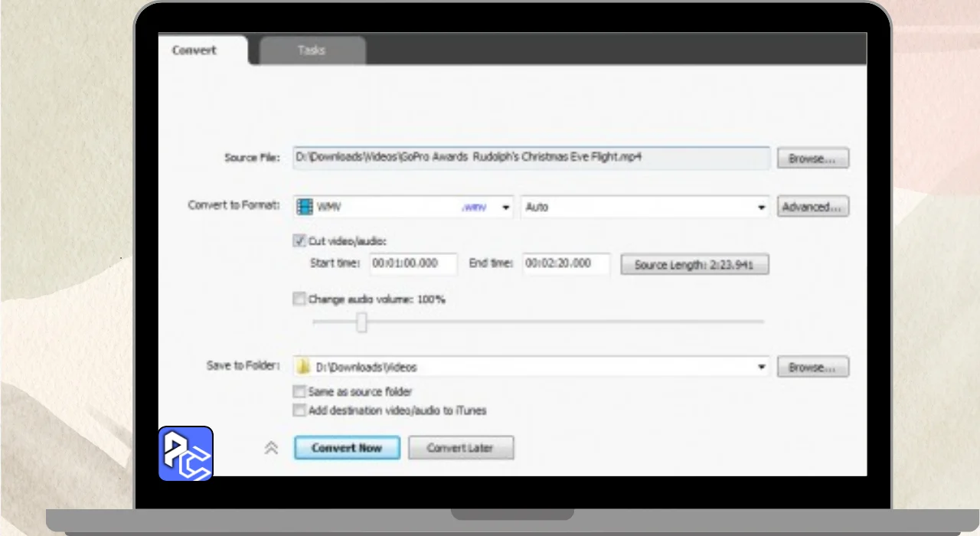
Task: Click the Source Length button
Action: (694, 265)
